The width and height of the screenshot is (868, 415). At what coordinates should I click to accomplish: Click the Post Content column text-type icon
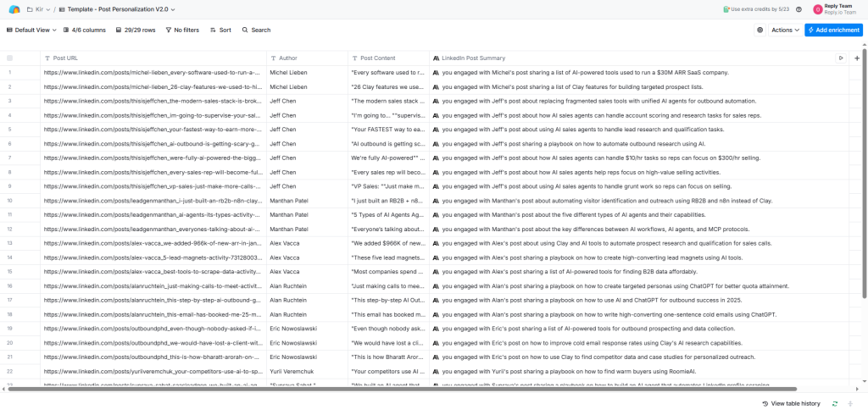[x=354, y=58]
